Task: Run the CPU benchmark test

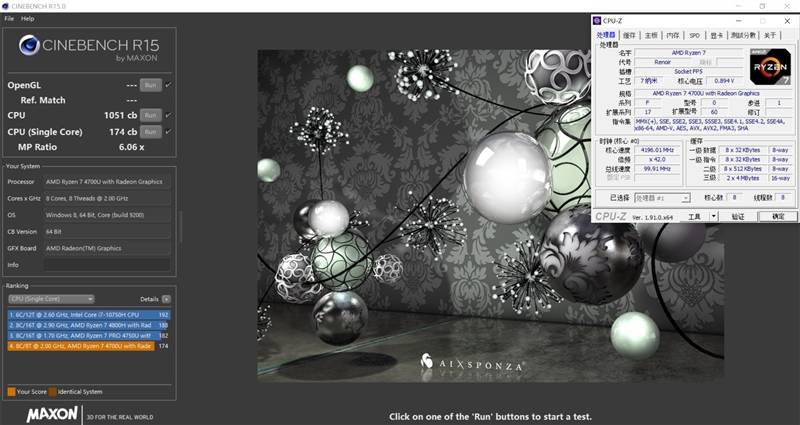Action: pyautogui.click(x=150, y=116)
